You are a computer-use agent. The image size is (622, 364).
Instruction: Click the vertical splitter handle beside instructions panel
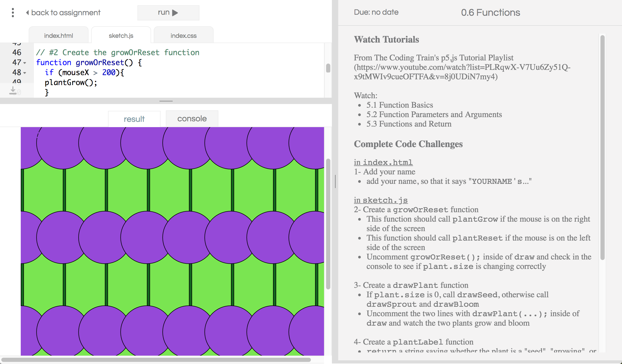click(x=335, y=181)
